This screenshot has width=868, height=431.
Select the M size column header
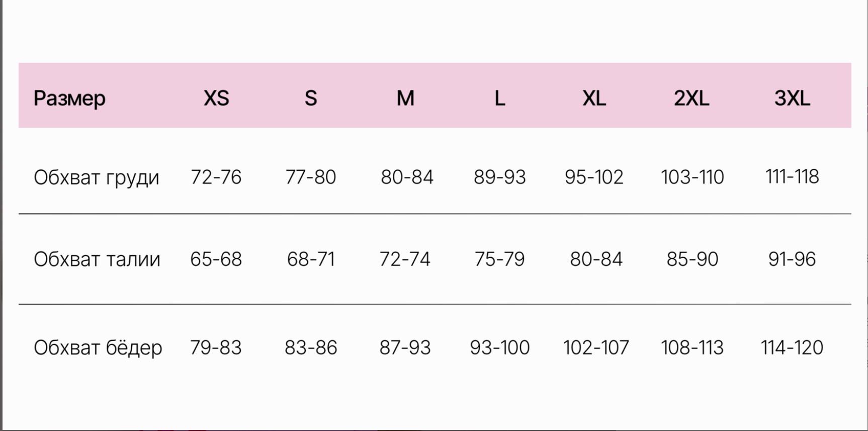click(x=405, y=98)
